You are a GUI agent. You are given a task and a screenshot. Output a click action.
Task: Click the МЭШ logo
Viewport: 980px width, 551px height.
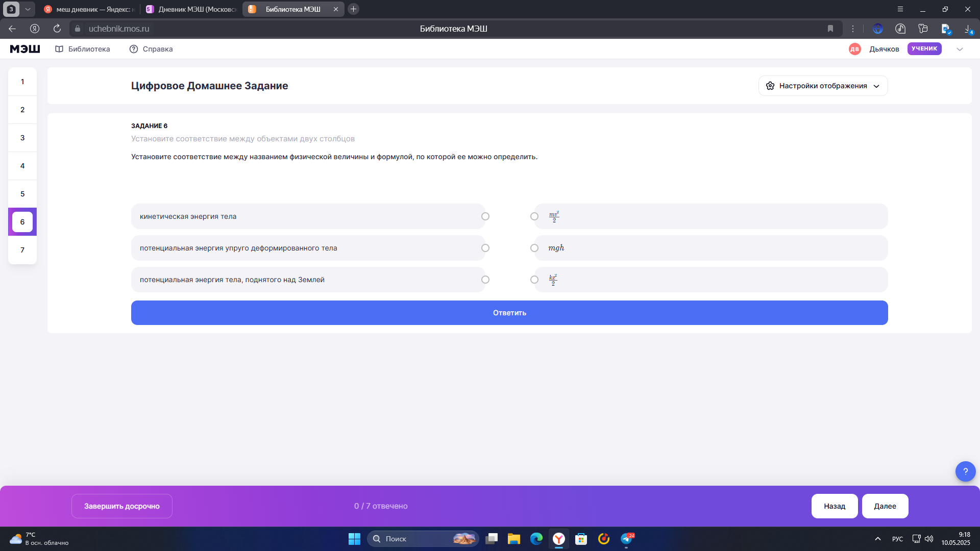(x=25, y=49)
